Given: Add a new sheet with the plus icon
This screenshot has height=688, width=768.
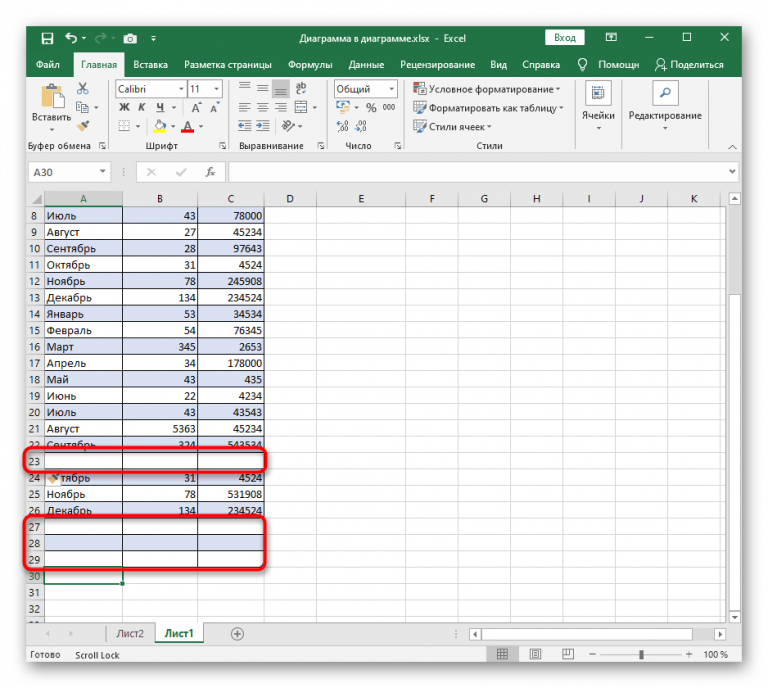Looking at the screenshot, I should point(237,634).
